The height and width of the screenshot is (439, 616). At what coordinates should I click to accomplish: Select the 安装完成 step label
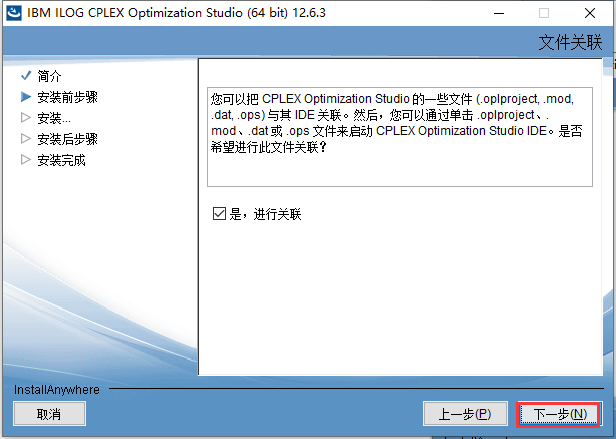(61, 160)
